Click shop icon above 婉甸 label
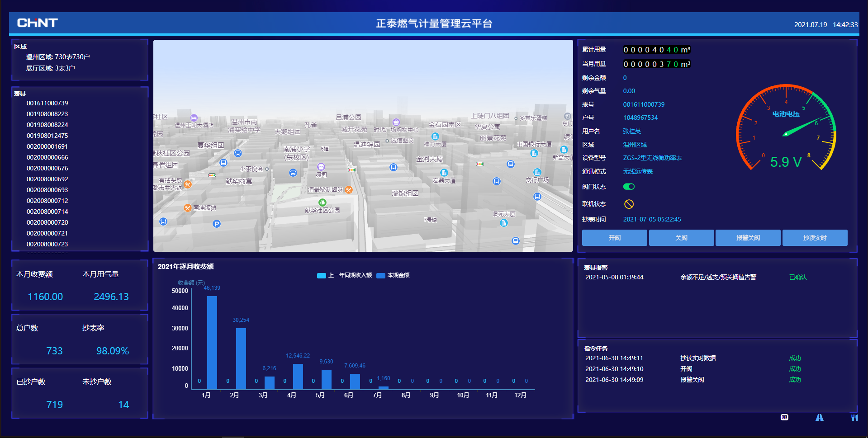The width and height of the screenshot is (868, 438). (x=321, y=167)
